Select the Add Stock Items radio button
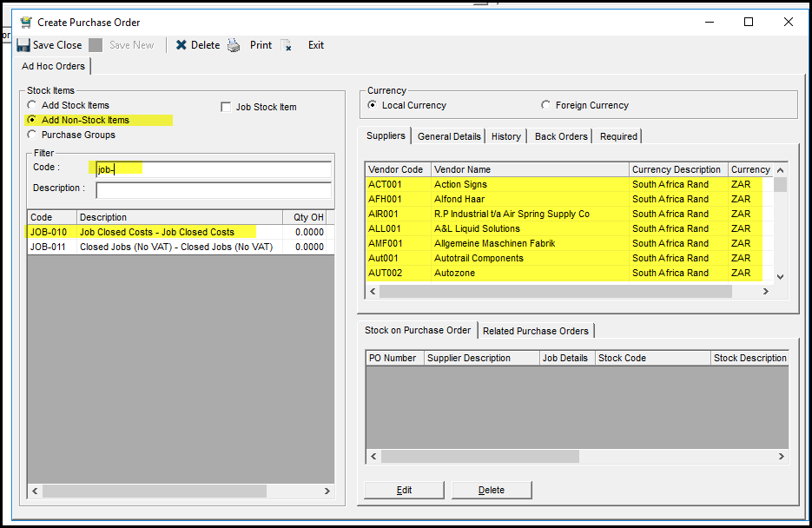The width and height of the screenshot is (812, 528). pos(33,105)
